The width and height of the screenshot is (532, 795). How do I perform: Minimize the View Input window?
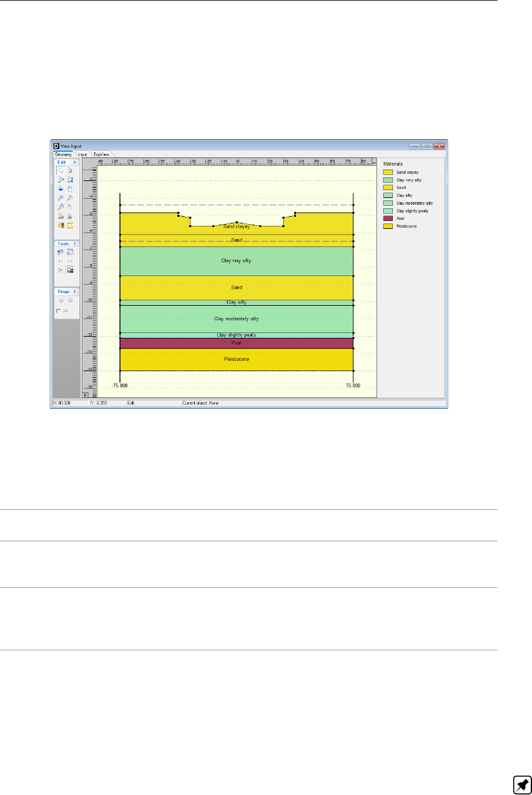coord(415,146)
